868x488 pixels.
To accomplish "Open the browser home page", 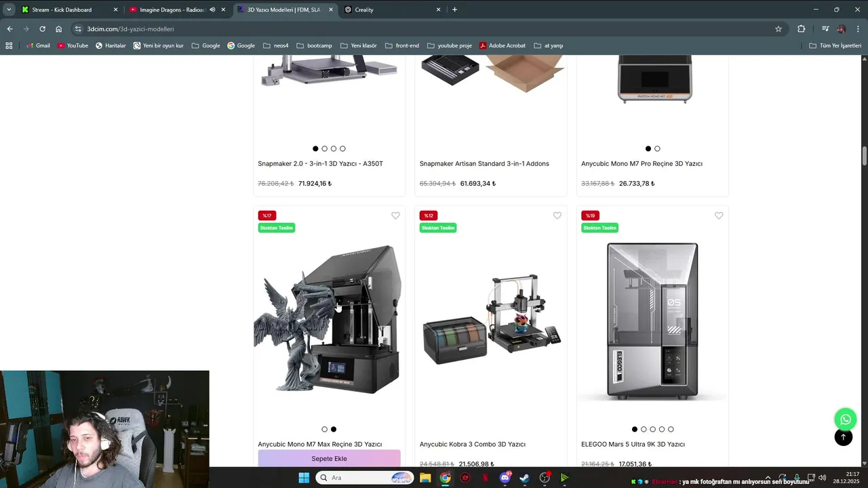I will click(x=59, y=29).
